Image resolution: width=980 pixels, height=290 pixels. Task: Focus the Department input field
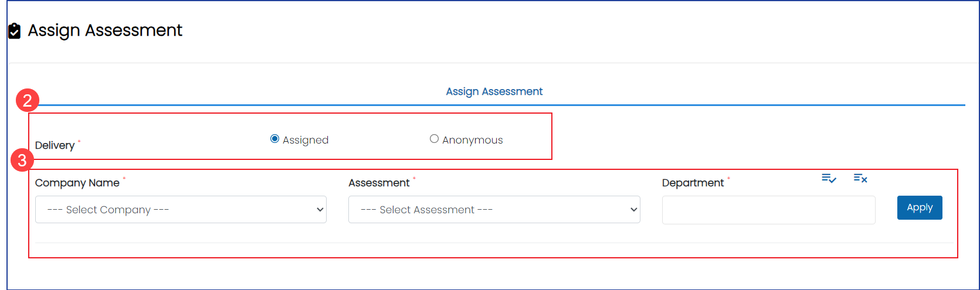[x=768, y=210]
